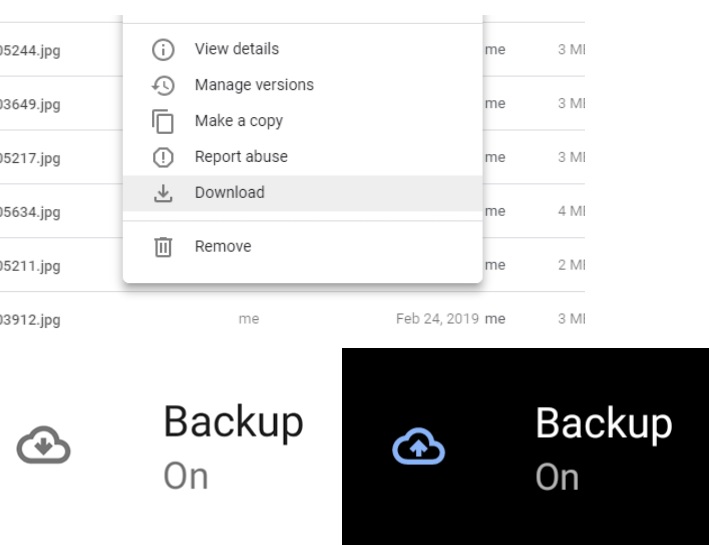Choose Report abuse from the menu
709x545 pixels.
point(241,157)
